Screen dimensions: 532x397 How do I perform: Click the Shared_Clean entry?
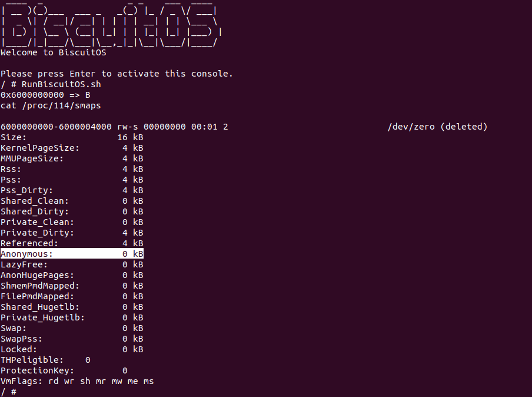[x=72, y=201]
